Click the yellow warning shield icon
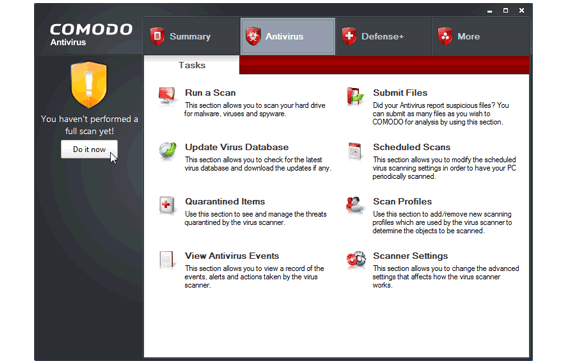 pyautogui.click(x=89, y=85)
